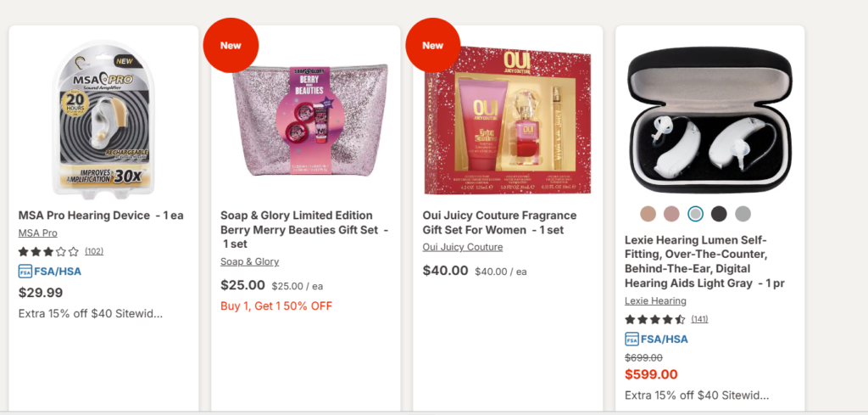
Task: Open the Oui Juicy Couture brand link
Action: (x=463, y=247)
